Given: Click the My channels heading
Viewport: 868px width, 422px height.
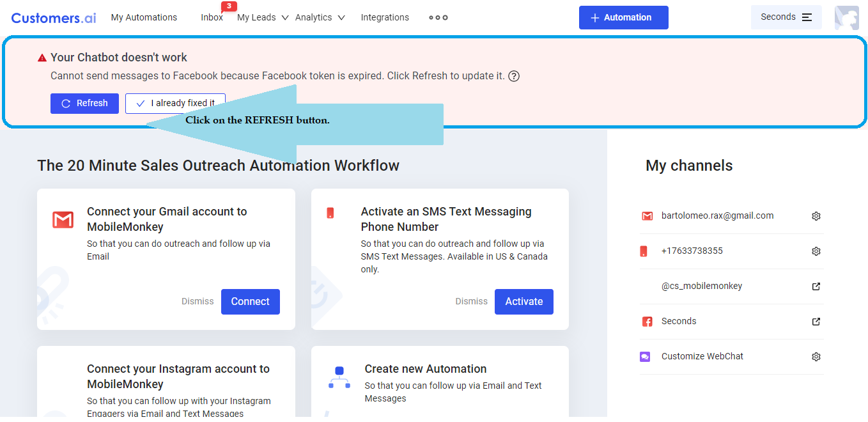Looking at the screenshot, I should 689,166.
